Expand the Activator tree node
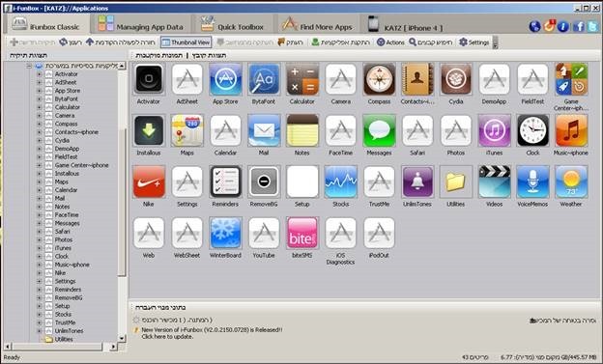Screen dimensions: 603x364 point(39,73)
